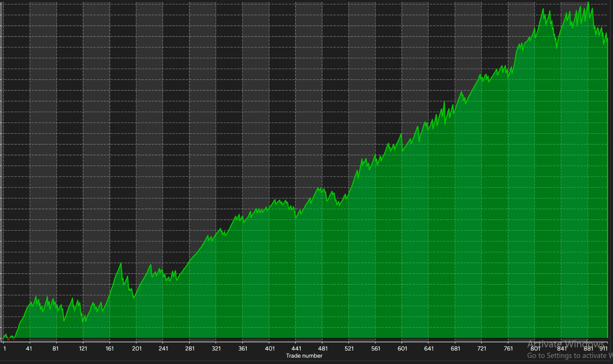613x364 pixels.
Task: Click the "Trade number" axis title
Action: (304, 356)
